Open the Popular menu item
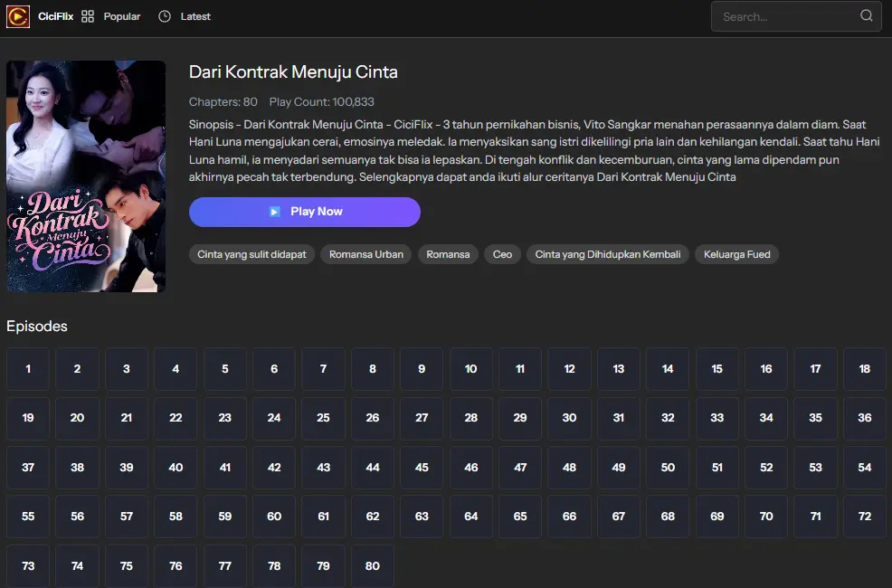Screen dimensions: 892x588 pos(121,16)
